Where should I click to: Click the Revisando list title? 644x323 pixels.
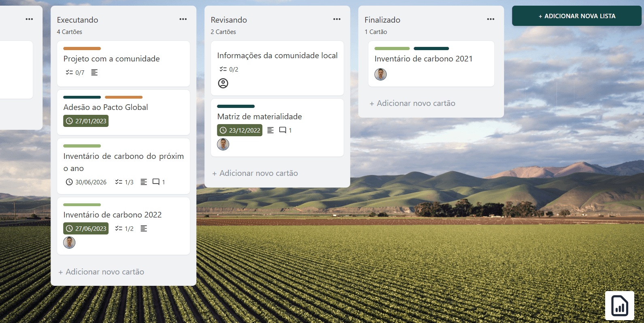[229, 20]
